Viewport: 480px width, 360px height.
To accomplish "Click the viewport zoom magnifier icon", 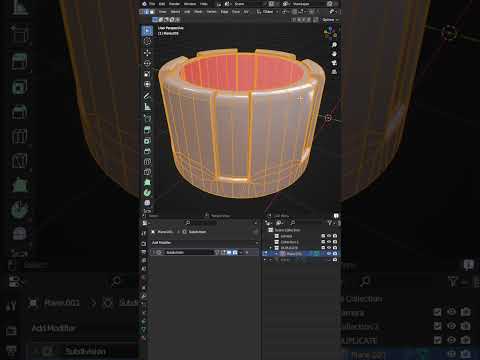I will pos(334,45).
